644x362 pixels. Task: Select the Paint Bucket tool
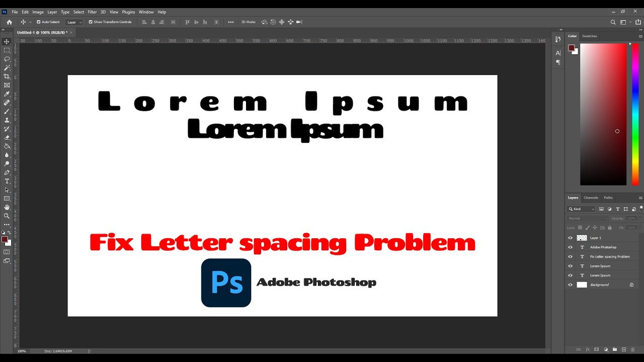[x=7, y=146]
